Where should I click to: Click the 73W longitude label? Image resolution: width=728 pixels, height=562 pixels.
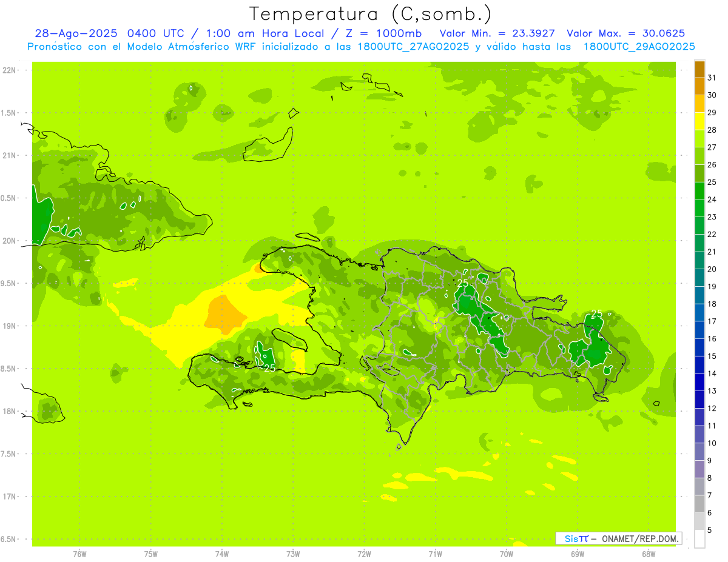(x=293, y=554)
